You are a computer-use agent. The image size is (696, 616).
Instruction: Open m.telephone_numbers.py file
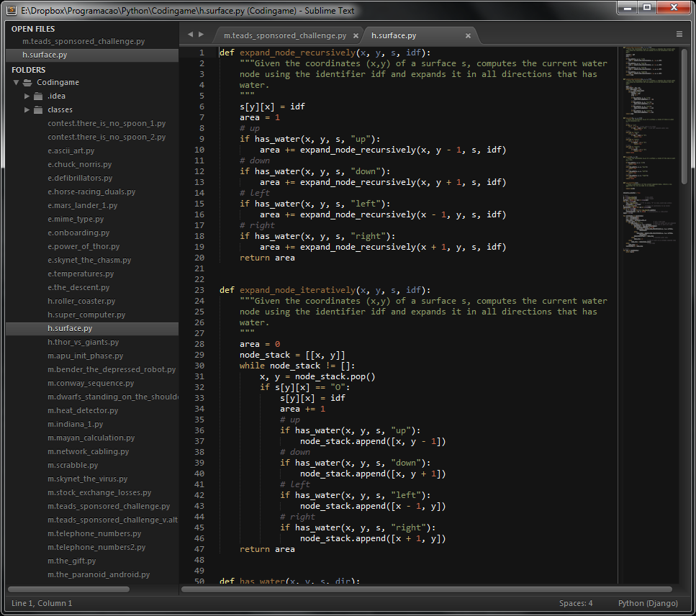coord(94,534)
